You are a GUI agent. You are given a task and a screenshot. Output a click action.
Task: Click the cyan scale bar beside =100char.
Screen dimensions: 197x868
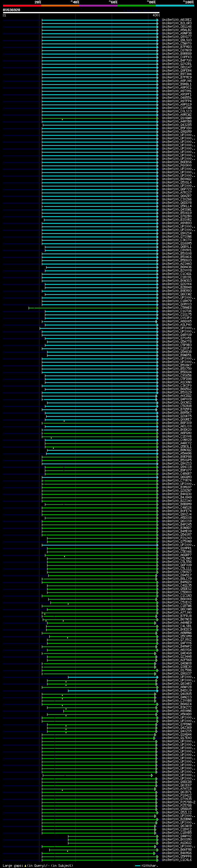pos(137,866)
